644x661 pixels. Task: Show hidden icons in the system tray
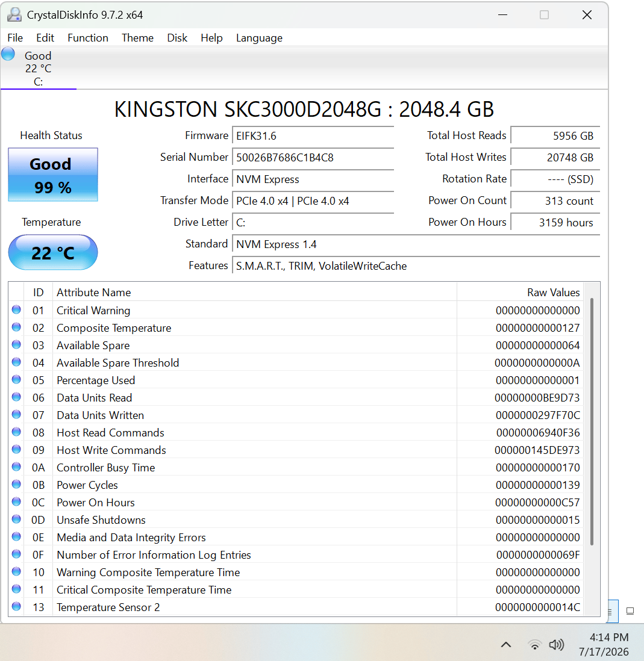tap(506, 645)
